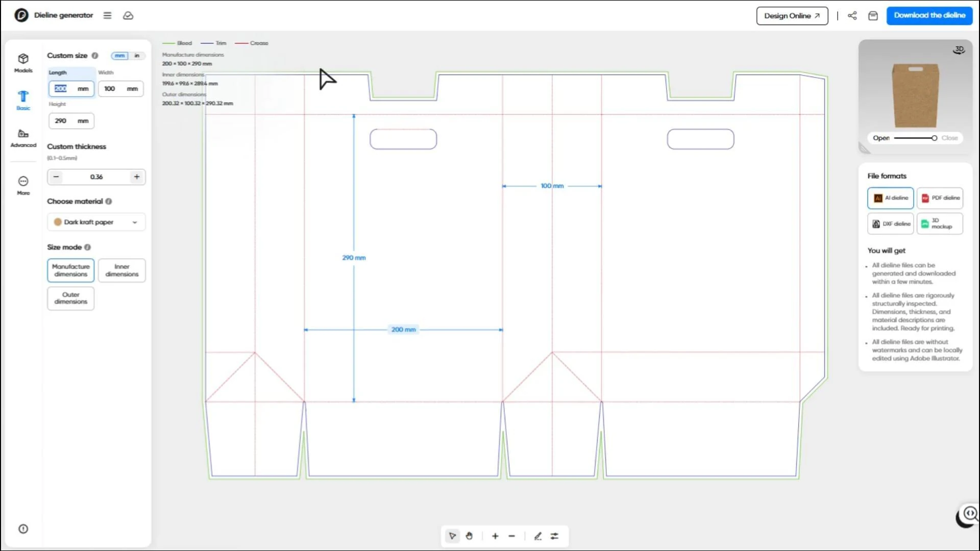Click the pencil edit tool

pos(537,536)
